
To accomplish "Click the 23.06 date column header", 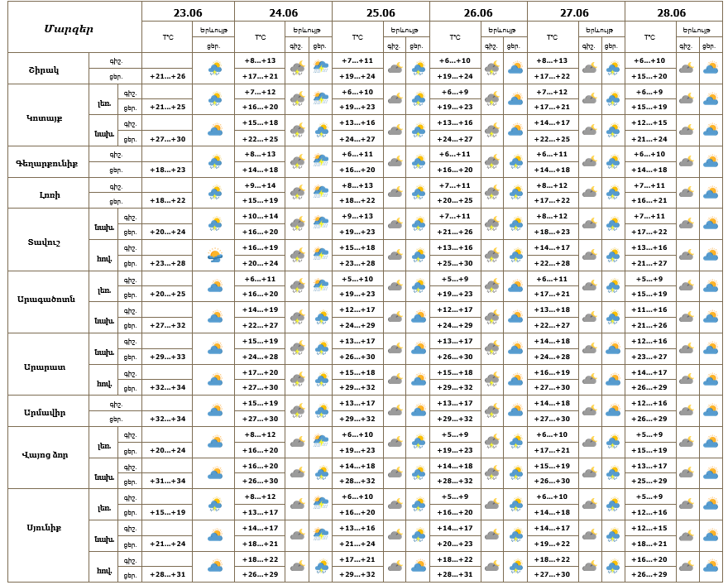I will [x=188, y=12].
